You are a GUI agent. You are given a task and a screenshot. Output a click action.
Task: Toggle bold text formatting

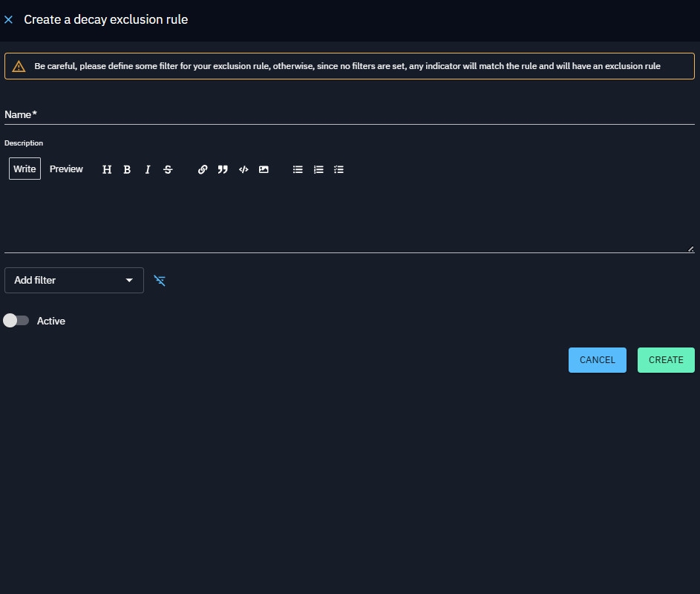click(127, 169)
